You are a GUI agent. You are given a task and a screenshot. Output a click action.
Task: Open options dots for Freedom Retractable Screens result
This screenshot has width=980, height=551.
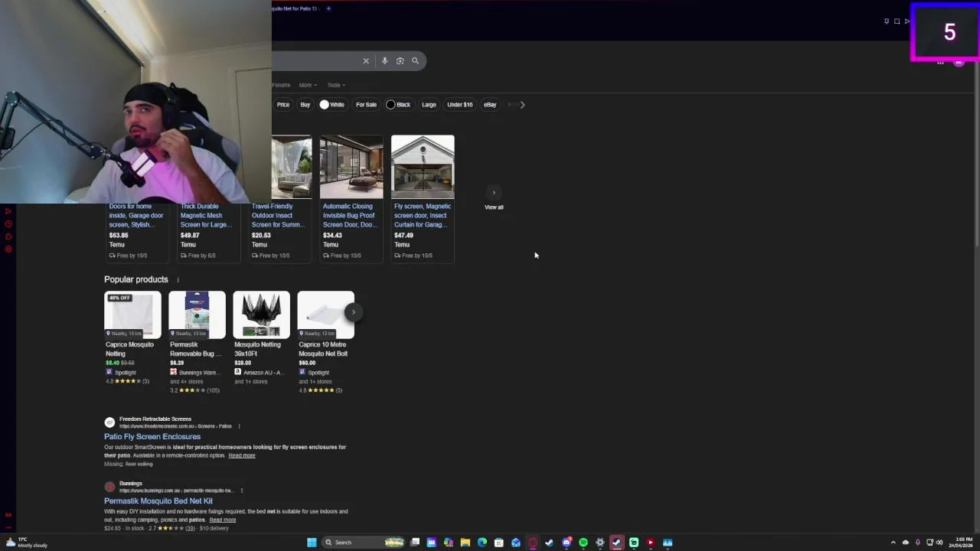coord(239,426)
